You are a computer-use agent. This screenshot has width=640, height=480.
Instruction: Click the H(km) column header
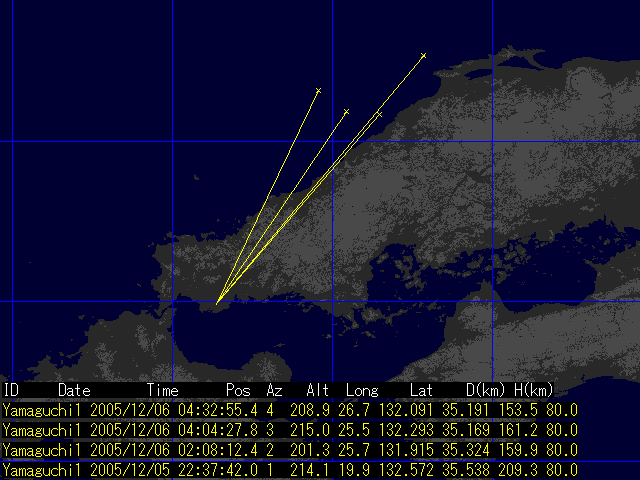(534, 390)
